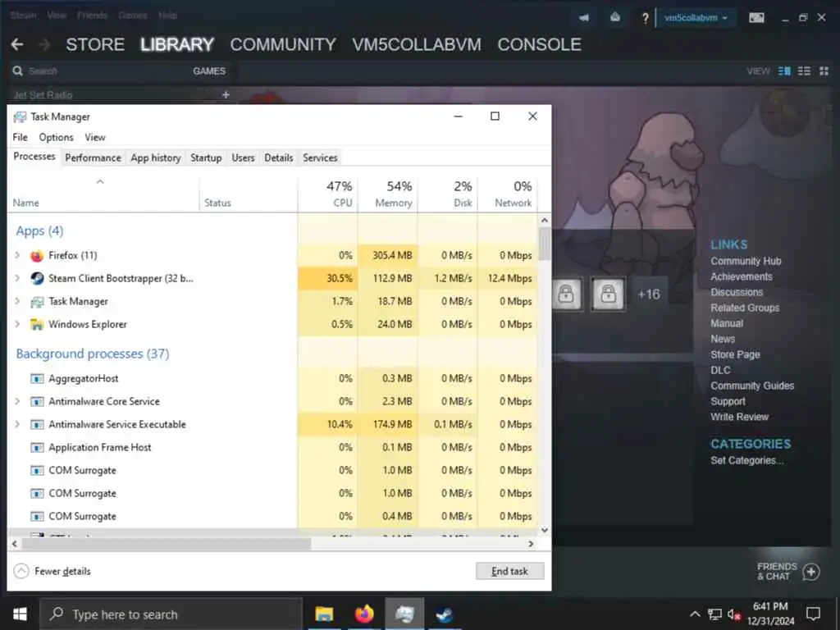Click the Set Categories link
Screen dimensions: 840x630
pos(746,460)
